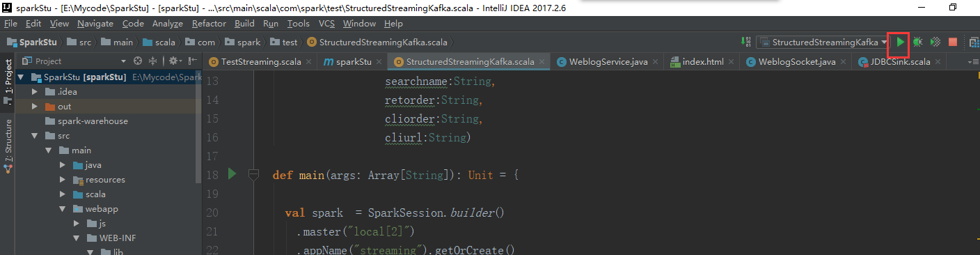
Task: Open the Analyze menu
Action: [167, 24]
